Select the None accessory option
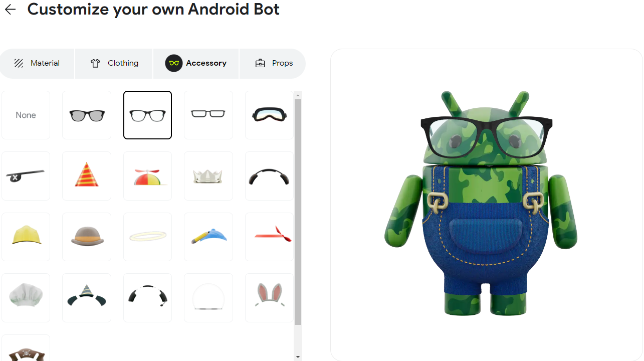 point(26,115)
